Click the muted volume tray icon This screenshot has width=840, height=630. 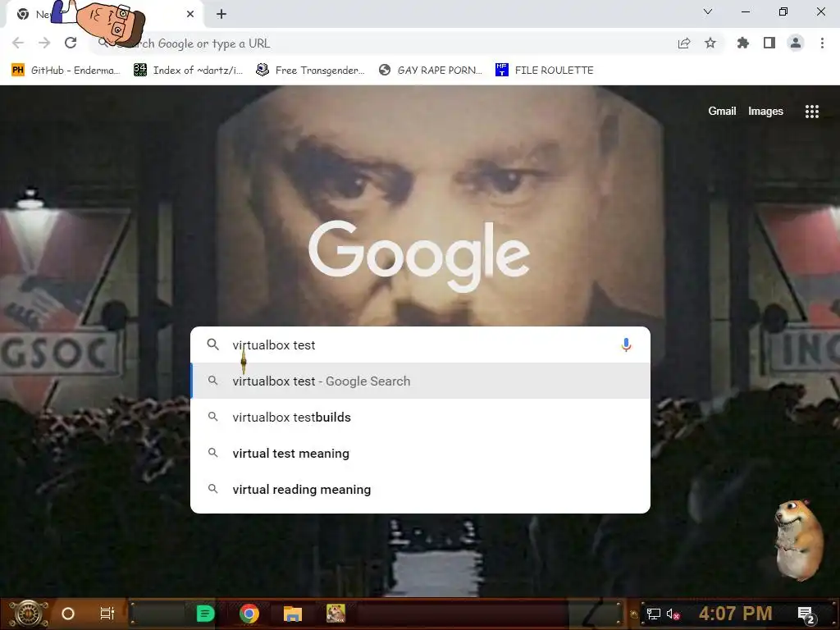673,614
